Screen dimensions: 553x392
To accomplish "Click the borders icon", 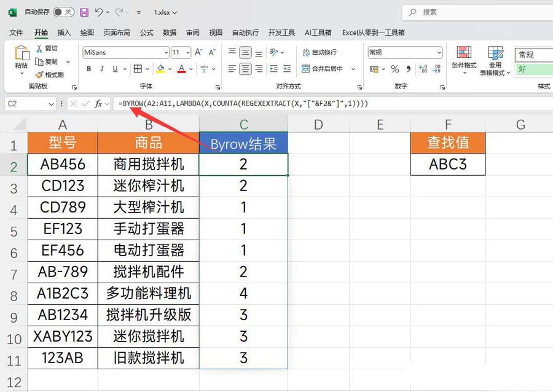I will 138,69.
